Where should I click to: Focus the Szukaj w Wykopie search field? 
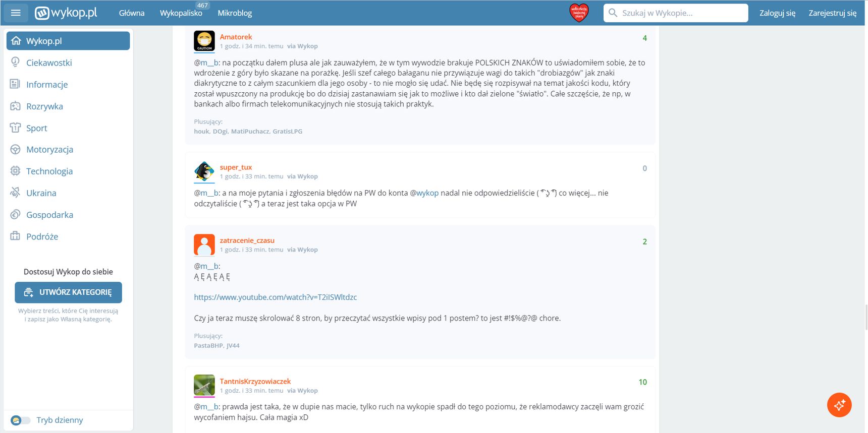pyautogui.click(x=676, y=13)
